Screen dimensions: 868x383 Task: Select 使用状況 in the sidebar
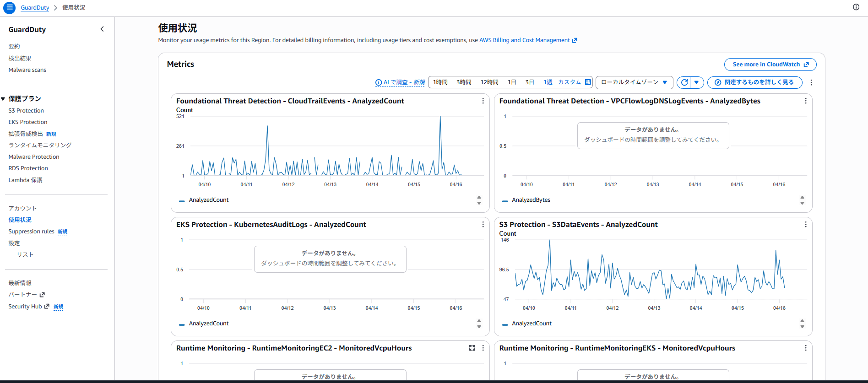click(20, 220)
